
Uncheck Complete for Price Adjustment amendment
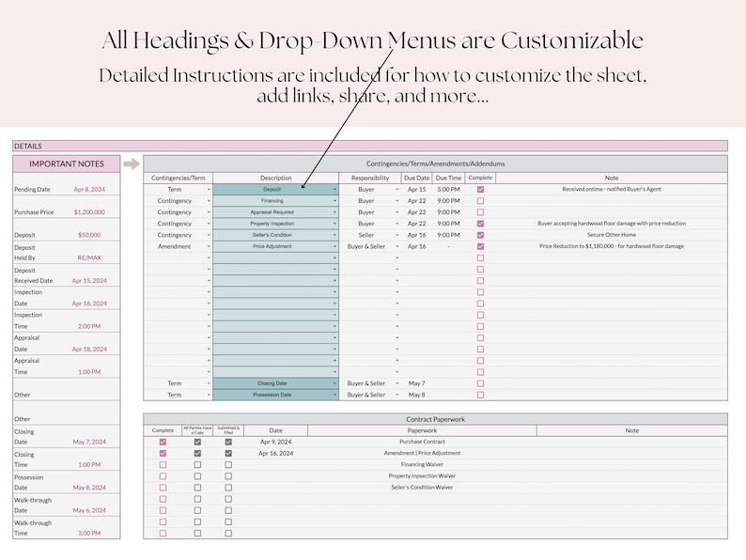point(480,246)
